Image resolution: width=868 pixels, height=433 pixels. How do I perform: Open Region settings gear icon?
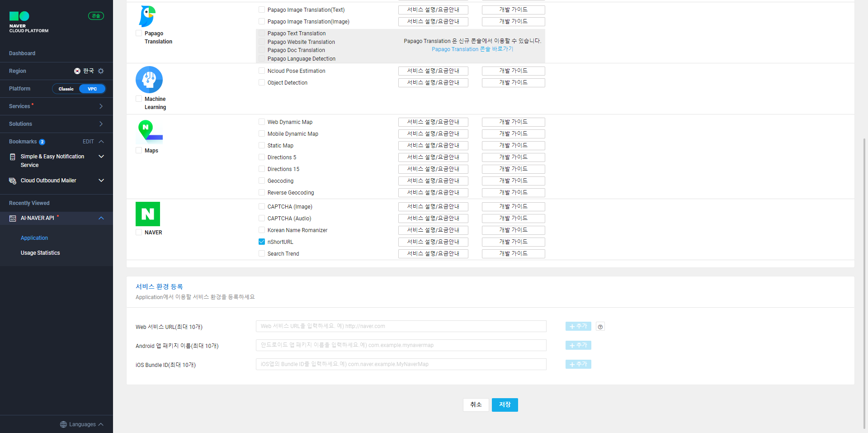coord(101,71)
